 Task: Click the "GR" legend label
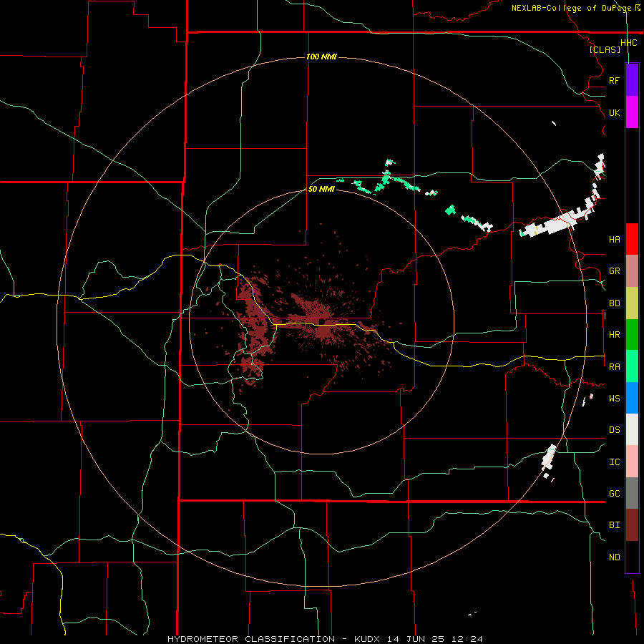point(614,271)
